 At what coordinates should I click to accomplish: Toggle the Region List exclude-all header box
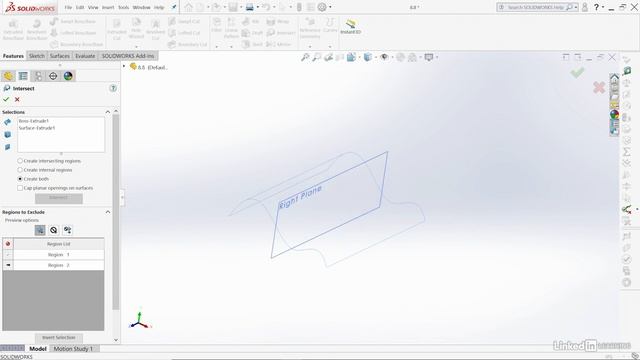point(8,244)
